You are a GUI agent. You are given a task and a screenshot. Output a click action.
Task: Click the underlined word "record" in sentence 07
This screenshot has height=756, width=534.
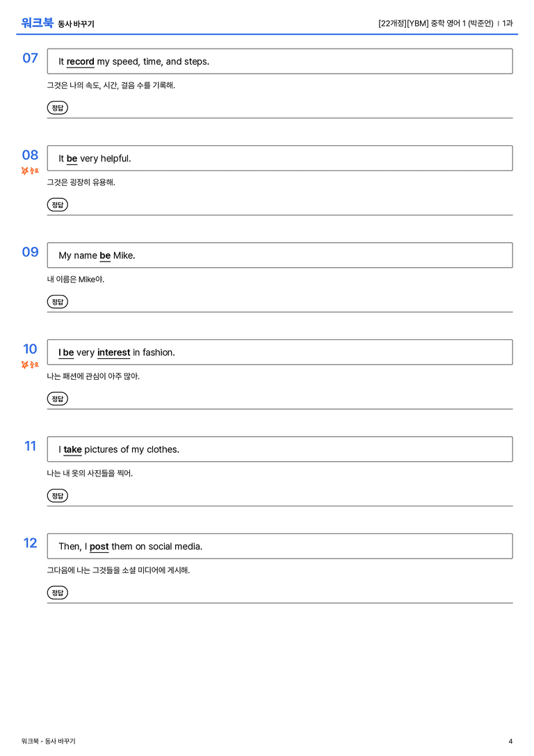80,62
